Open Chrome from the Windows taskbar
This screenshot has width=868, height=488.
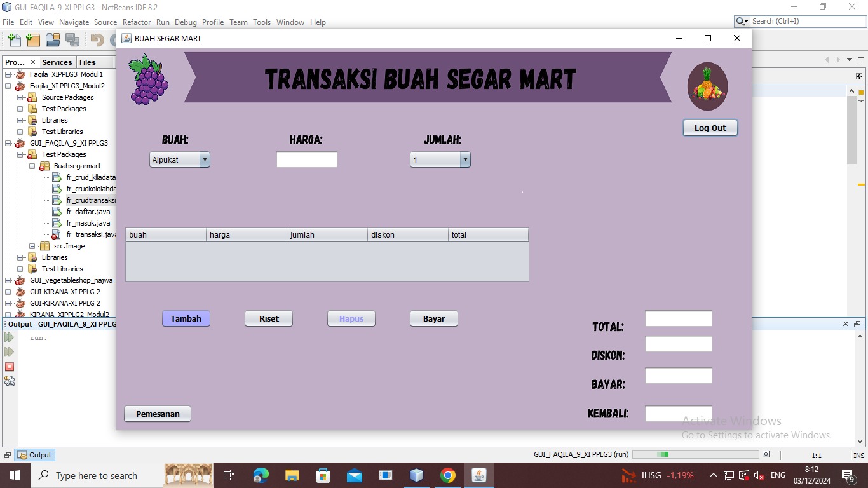point(448,475)
